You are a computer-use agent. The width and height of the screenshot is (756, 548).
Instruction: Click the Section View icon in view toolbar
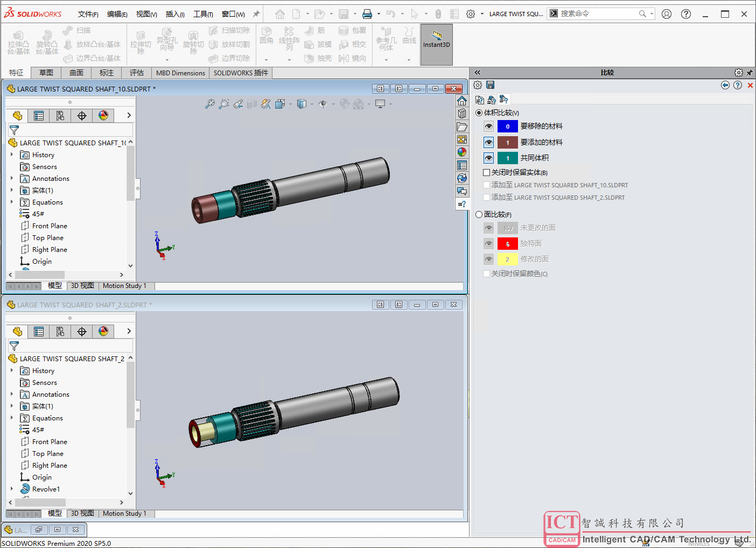coord(252,104)
